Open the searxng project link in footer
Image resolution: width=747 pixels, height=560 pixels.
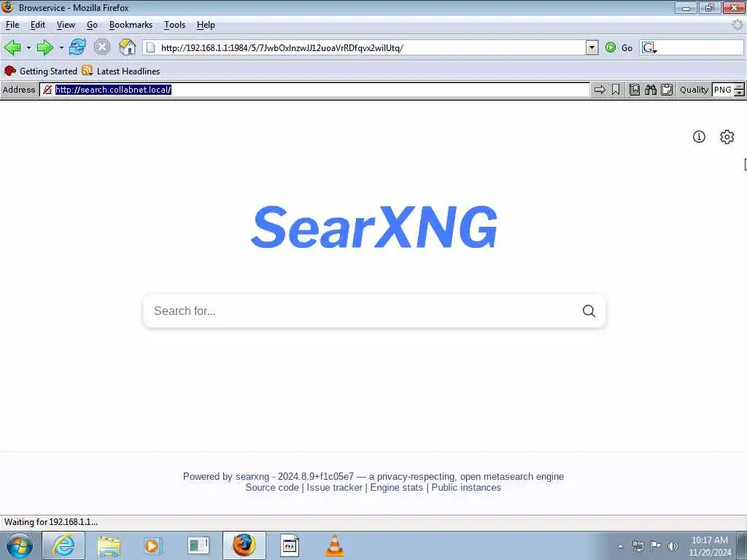click(252, 477)
